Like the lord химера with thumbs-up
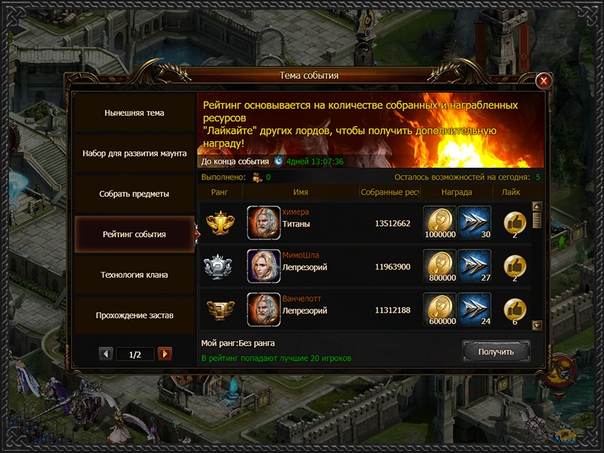 (515, 223)
